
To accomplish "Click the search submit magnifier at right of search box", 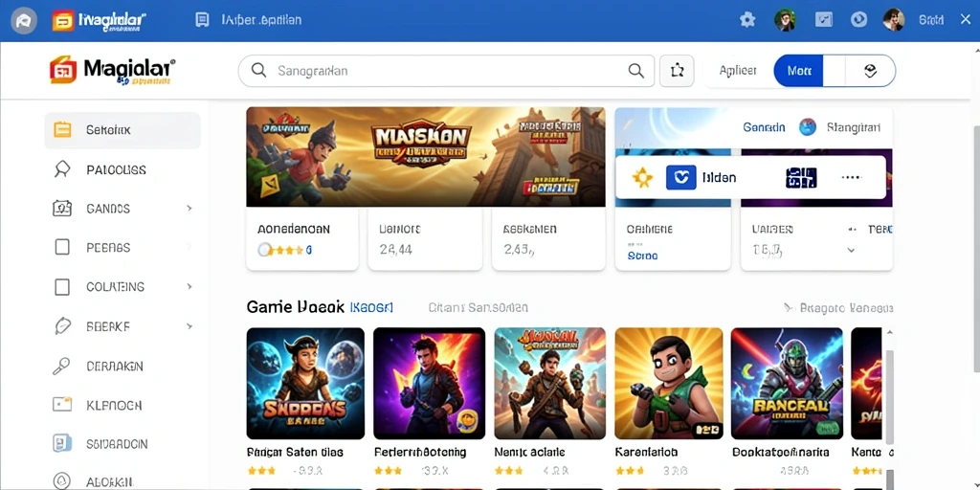I will click(636, 71).
